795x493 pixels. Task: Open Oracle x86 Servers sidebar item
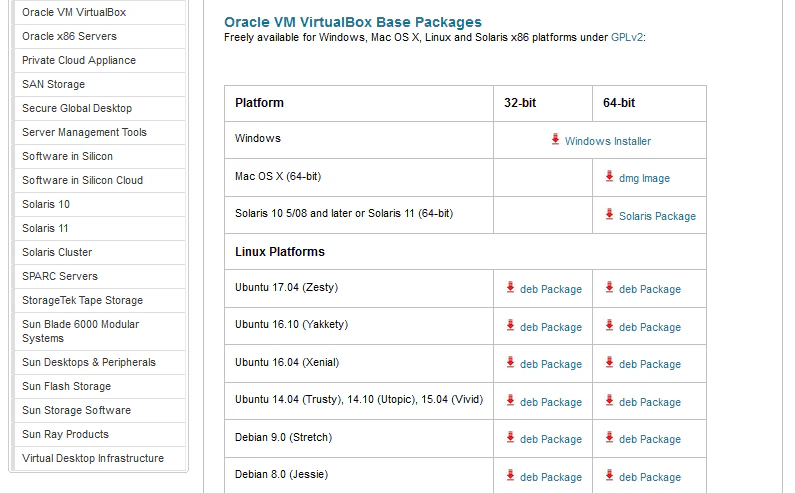pyautogui.click(x=100, y=37)
